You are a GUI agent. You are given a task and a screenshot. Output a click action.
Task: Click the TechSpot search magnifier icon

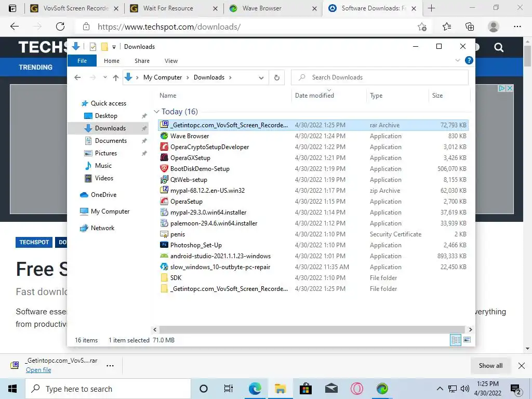(499, 47)
